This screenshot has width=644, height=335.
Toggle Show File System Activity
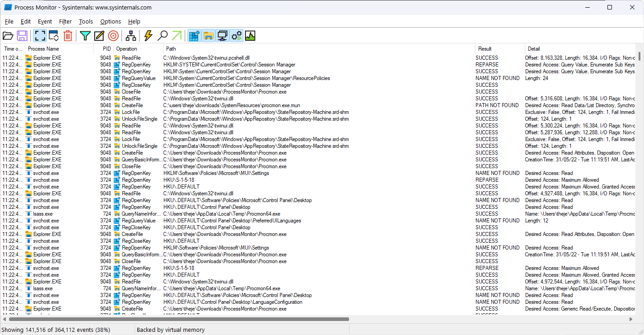(208, 36)
